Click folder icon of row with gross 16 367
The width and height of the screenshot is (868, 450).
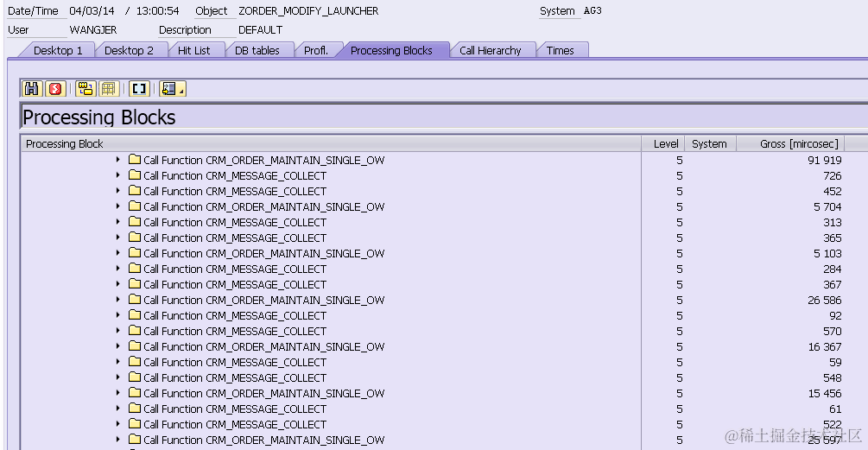(x=135, y=346)
